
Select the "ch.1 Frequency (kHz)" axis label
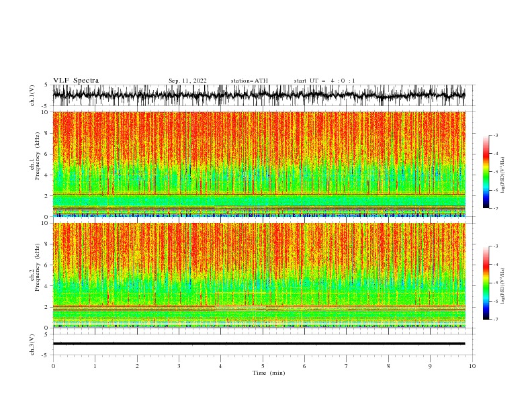click(36, 156)
